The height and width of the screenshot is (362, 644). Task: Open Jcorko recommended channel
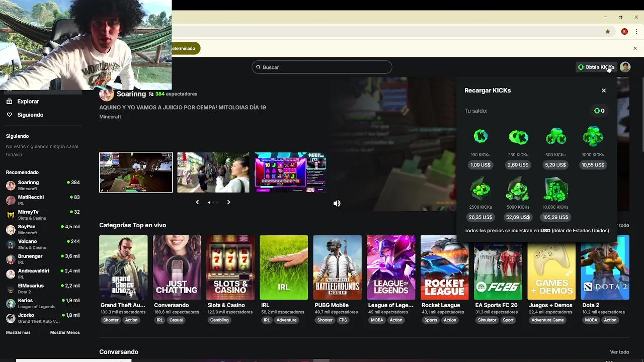coord(43,318)
